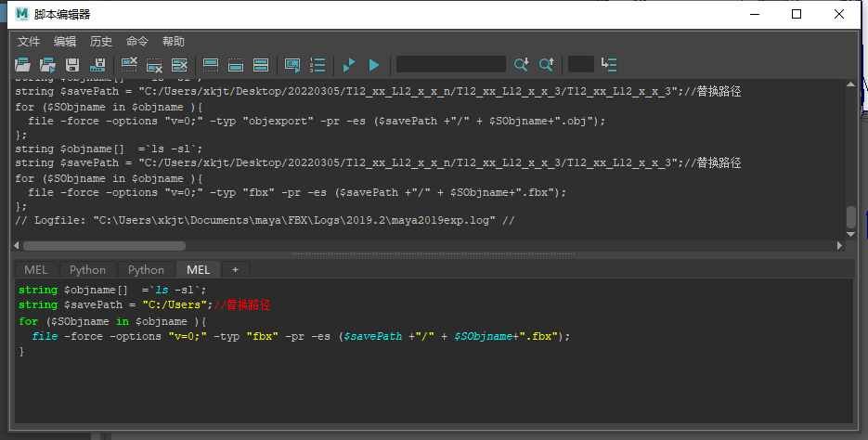Save script using the floppy disk icon
868x440 pixels.
[x=72, y=65]
